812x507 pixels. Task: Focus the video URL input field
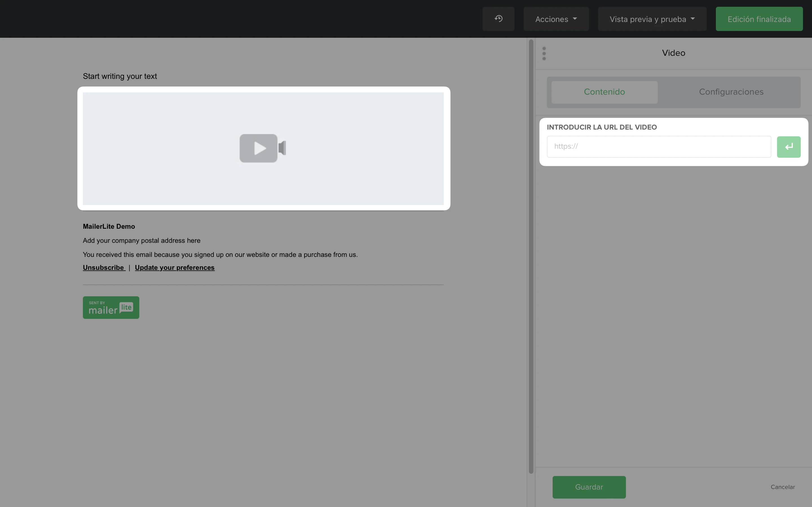pyautogui.click(x=659, y=146)
